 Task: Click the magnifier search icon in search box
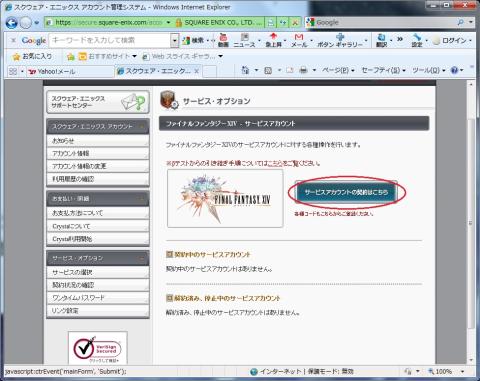(461, 22)
